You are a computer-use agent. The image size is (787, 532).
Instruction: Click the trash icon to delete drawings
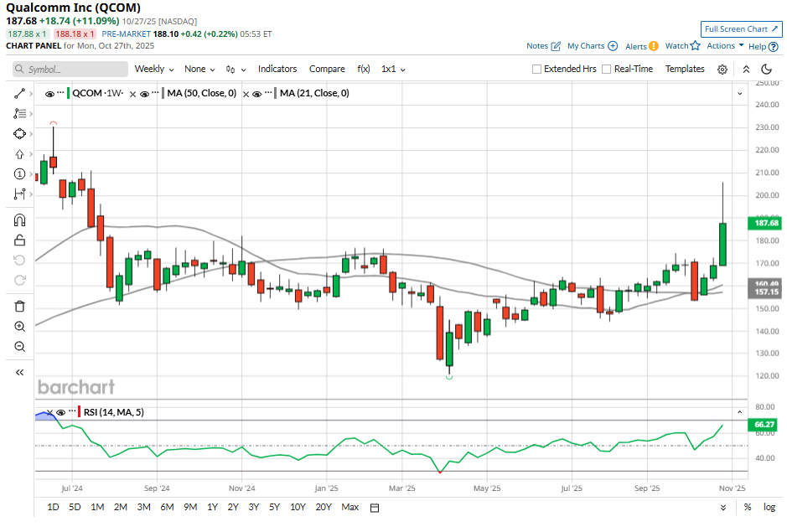coord(19,307)
